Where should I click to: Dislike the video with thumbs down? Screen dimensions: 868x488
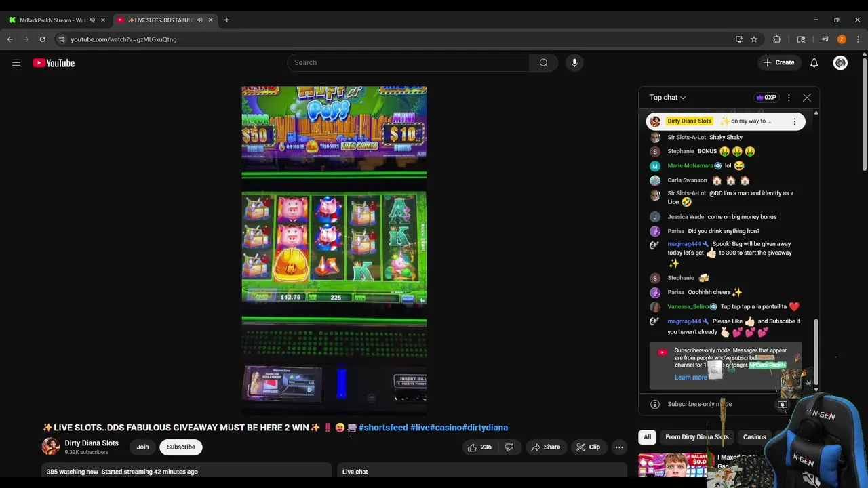coord(509,447)
